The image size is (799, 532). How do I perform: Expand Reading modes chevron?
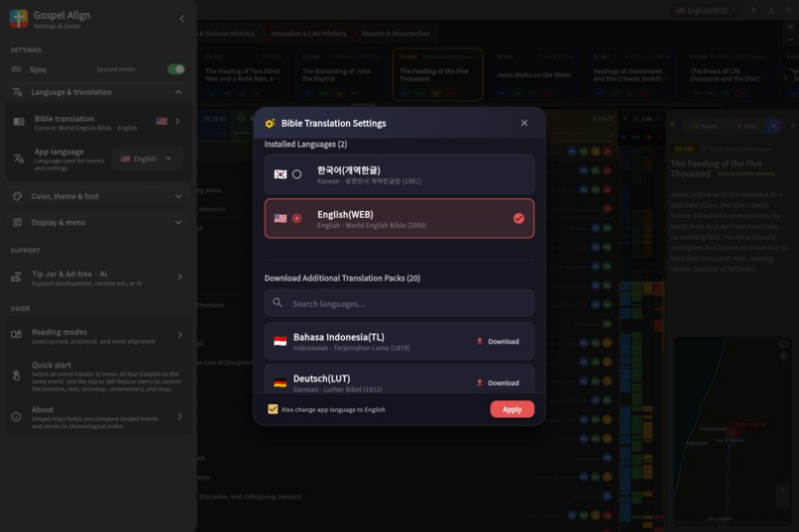tap(179, 335)
